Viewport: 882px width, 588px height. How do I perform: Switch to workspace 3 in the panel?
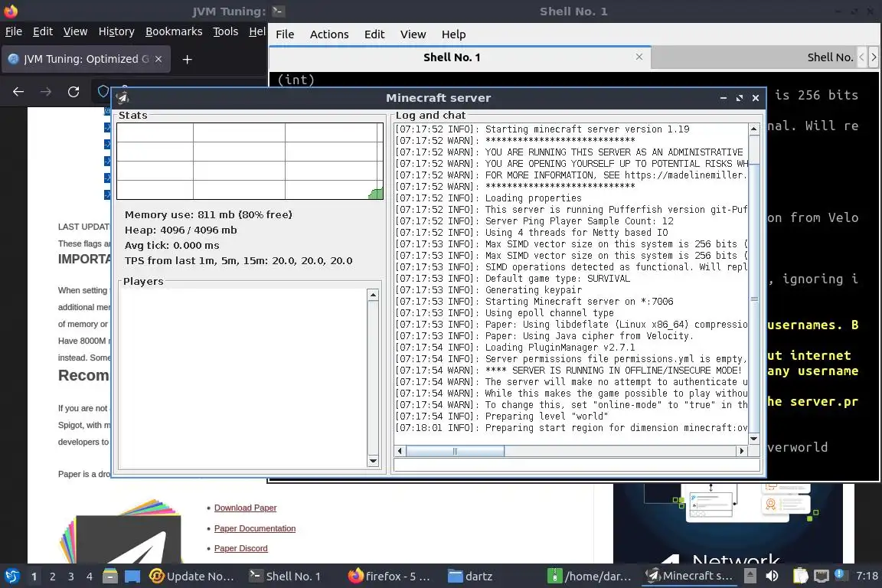tap(71, 577)
